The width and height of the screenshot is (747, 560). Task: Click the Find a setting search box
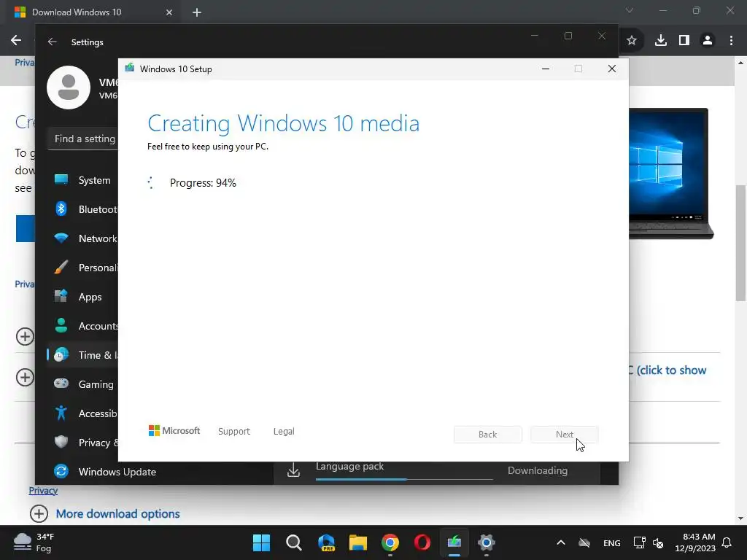pos(83,139)
